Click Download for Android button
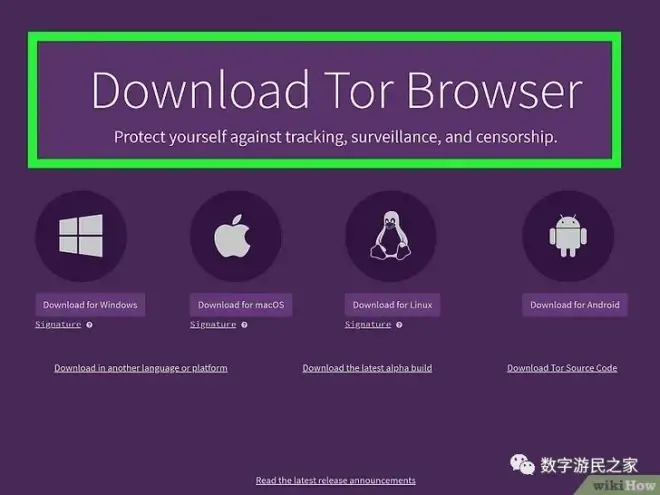 click(575, 305)
